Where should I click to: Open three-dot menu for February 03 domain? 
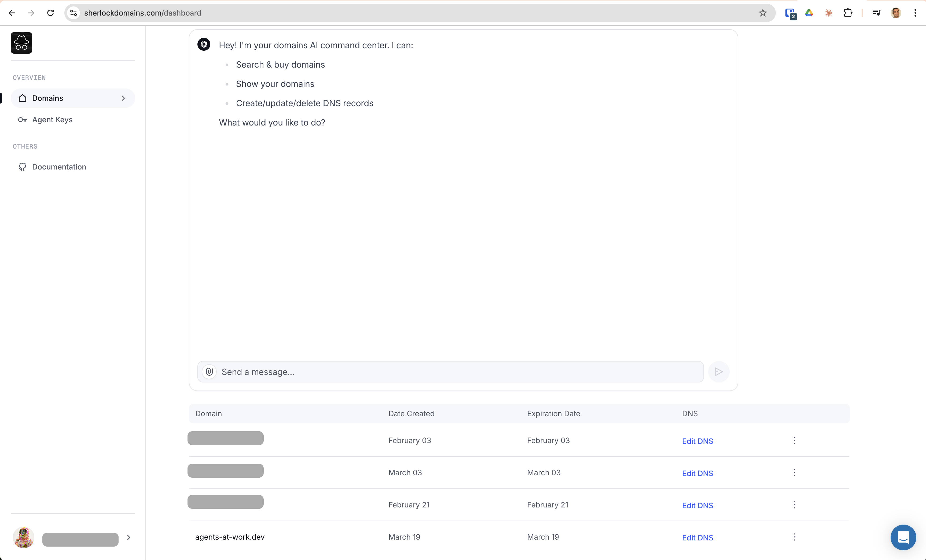pos(794,440)
